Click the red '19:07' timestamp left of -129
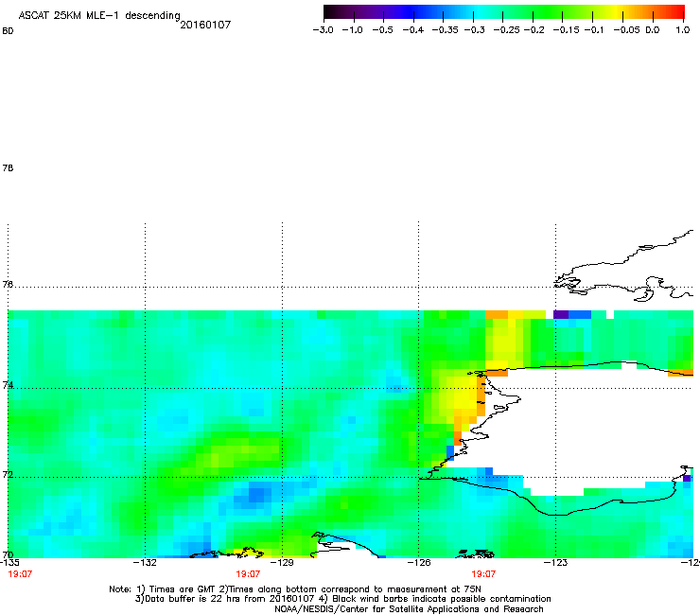This screenshot has height=615, width=700. [x=248, y=574]
